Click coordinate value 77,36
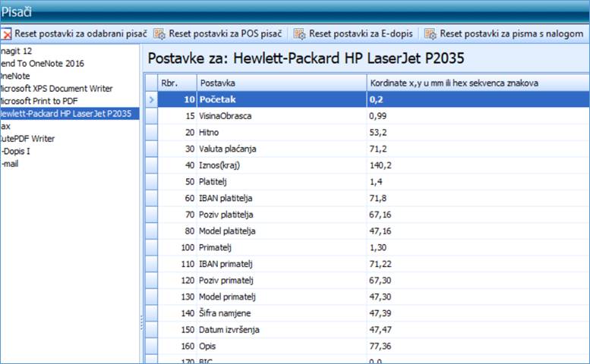 [x=380, y=347]
